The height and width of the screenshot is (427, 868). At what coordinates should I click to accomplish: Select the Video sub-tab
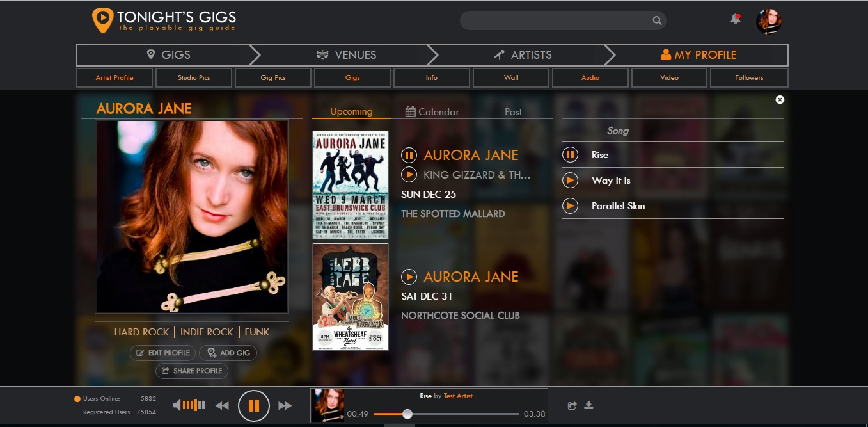(669, 77)
